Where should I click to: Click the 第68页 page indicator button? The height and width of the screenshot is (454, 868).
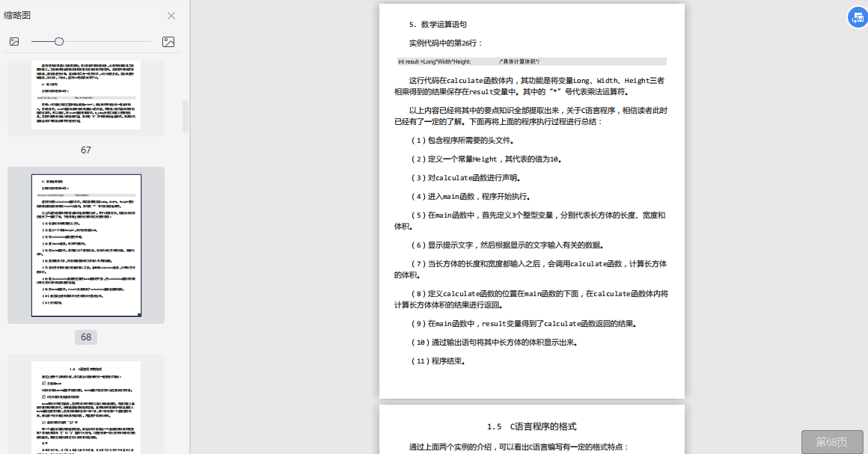831,442
